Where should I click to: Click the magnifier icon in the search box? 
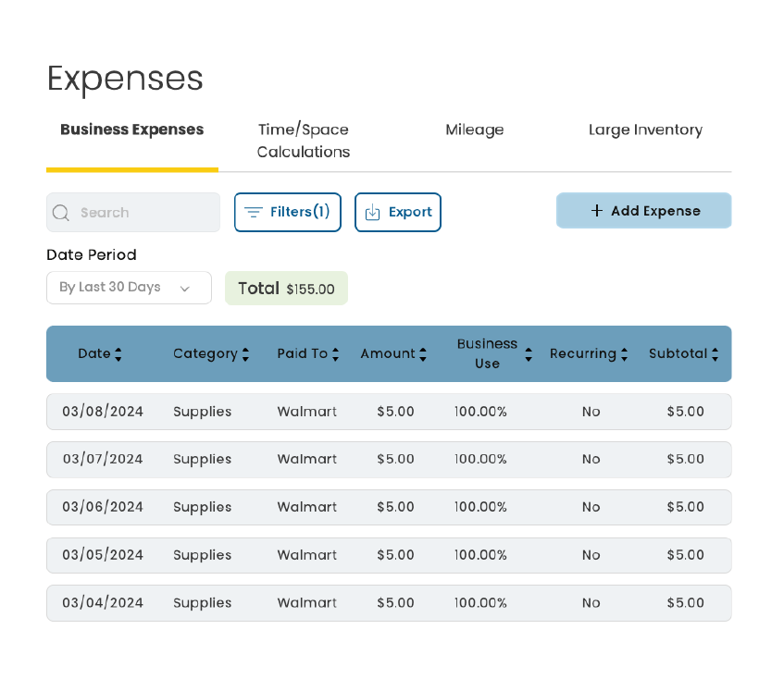(61, 213)
